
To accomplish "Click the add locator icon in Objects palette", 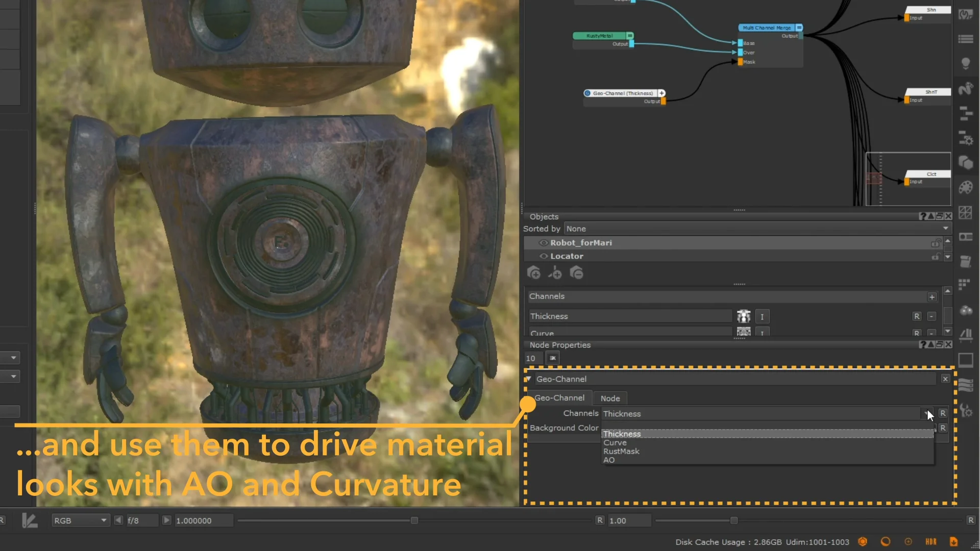I will pyautogui.click(x=556, y=274).
